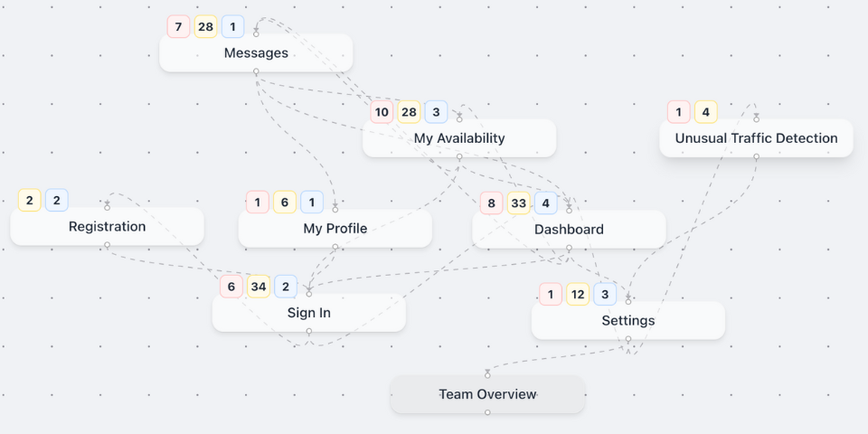Viewport: 868px width, 434px height.
Task: Select the Team Overview node
Action: (x=487, y=394)
